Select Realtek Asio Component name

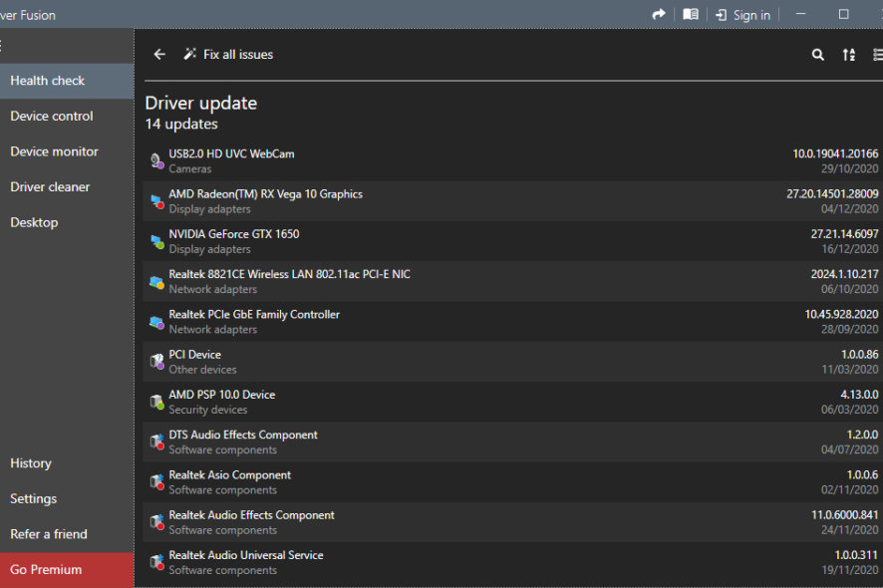click(230, 474)
